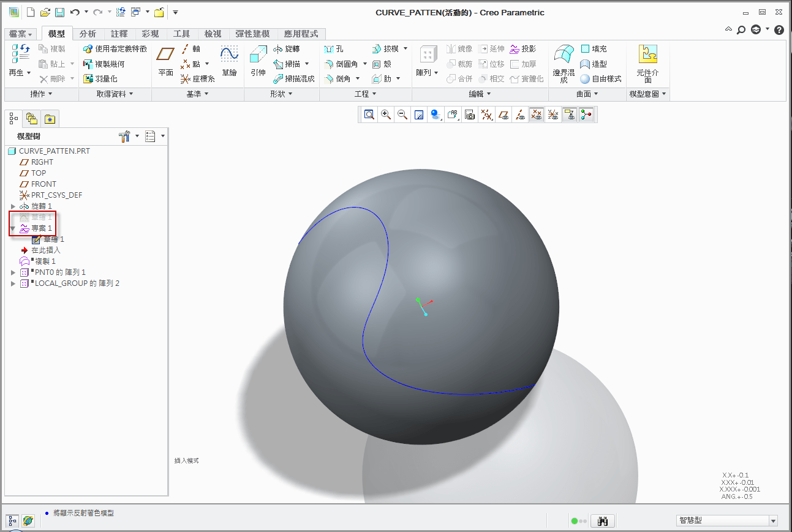Open the 檔案 menu
This screenshot has width=792, height=532.
tap(21, 34)
